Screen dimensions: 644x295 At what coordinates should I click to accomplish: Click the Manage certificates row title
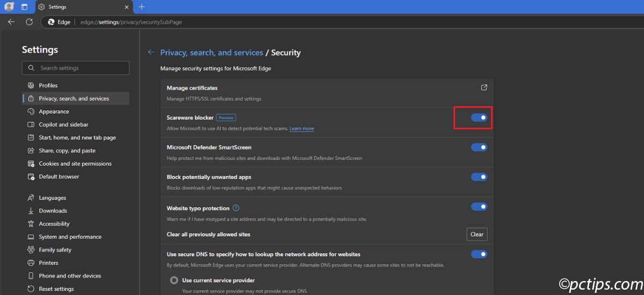[192, 88]
